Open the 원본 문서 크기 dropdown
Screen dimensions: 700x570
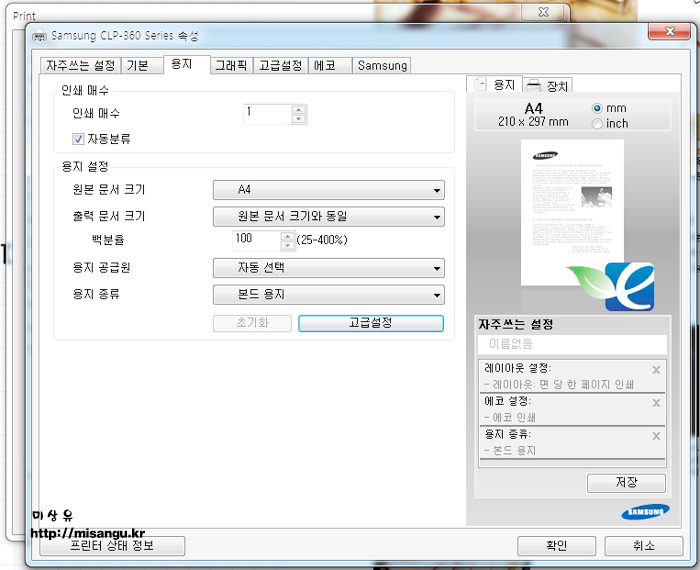(329, 190)
